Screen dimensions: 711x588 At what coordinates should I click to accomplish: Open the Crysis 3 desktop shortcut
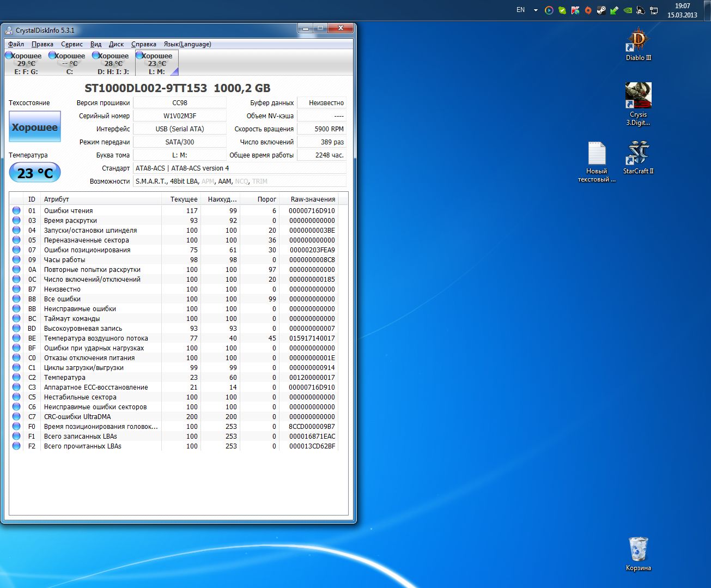coord(638,104)
